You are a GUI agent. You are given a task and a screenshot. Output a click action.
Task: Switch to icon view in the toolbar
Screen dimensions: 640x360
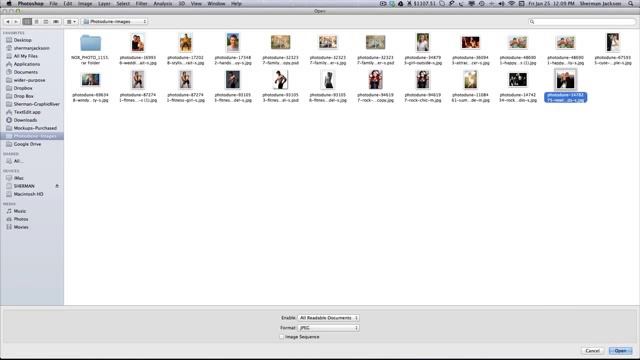27,22
